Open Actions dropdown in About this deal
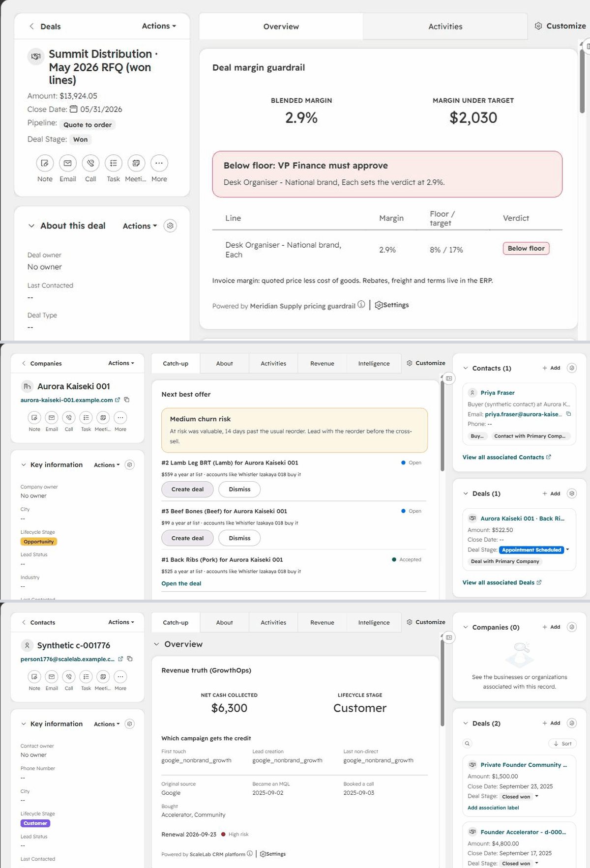Viewport: 590px width, 868px height. 140,226
